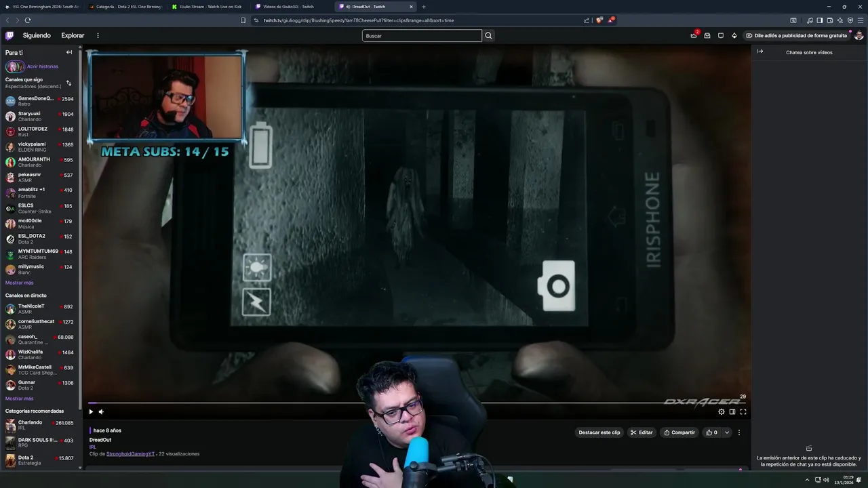
Task: Click 'Destacar este clip' button
Action: (599, 432)
